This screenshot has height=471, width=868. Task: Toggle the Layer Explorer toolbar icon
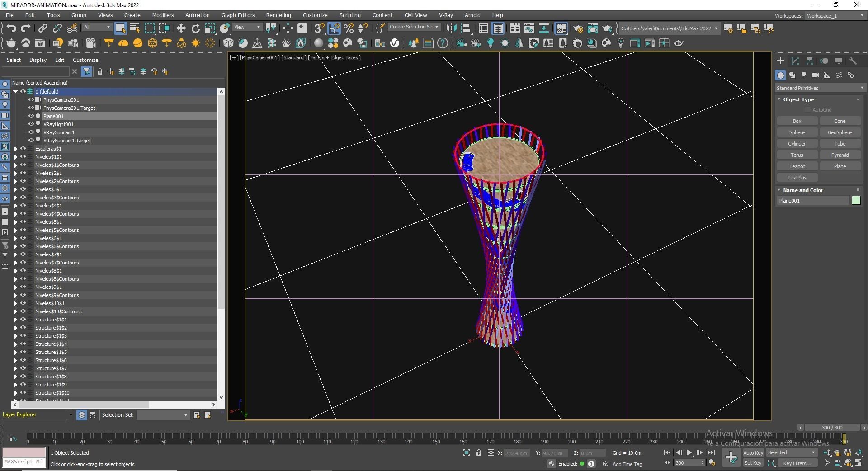click(498, 28)
